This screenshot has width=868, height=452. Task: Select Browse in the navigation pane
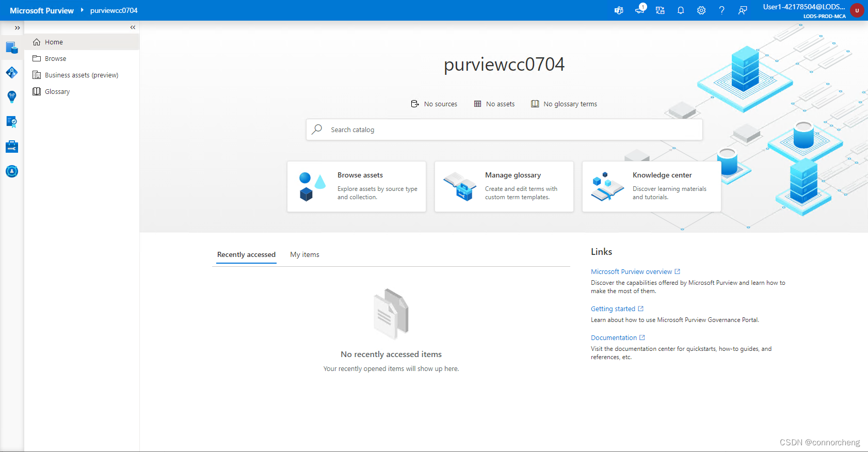click(x=82, y=58)
